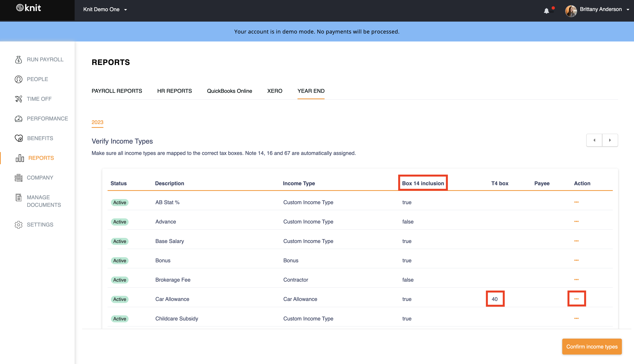Click the Settings gear icon
The height and width of the screenshot is (364, 634).
pos(19,225)
